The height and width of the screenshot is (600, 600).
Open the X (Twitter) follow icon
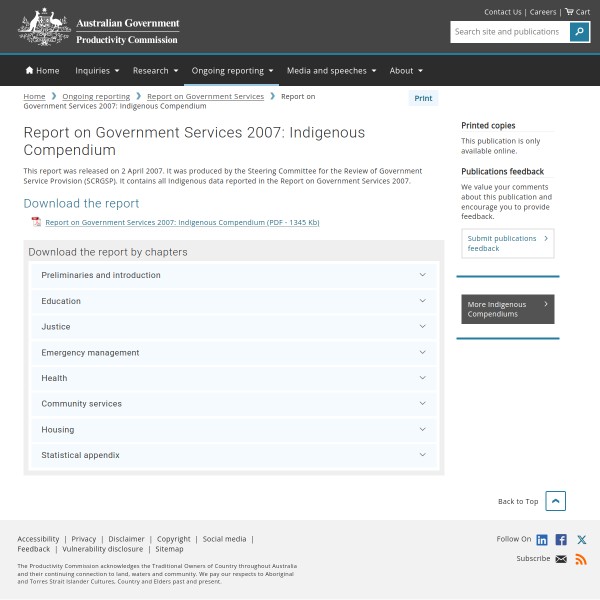(581, 540)
